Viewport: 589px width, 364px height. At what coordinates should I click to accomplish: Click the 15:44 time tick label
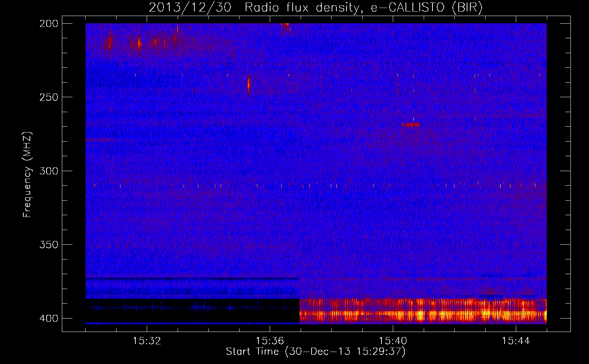(516, 341)
